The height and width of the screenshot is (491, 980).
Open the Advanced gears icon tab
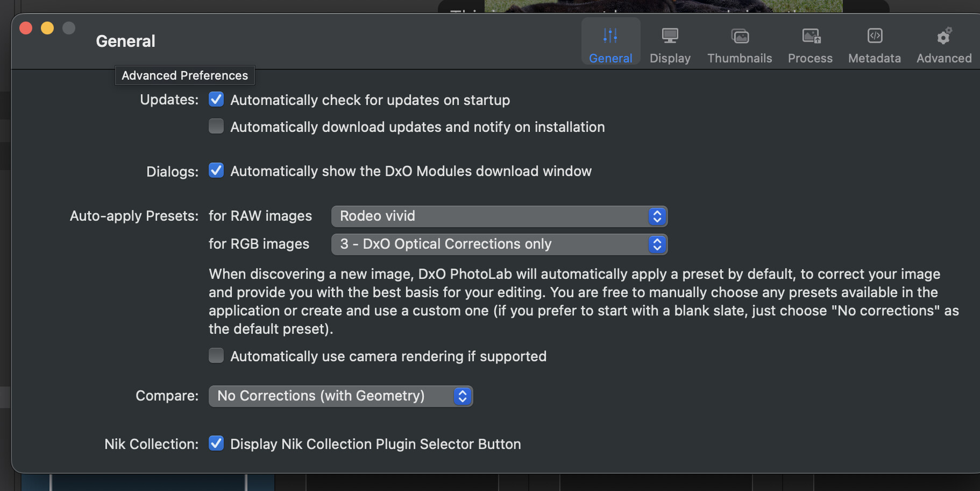945,36
